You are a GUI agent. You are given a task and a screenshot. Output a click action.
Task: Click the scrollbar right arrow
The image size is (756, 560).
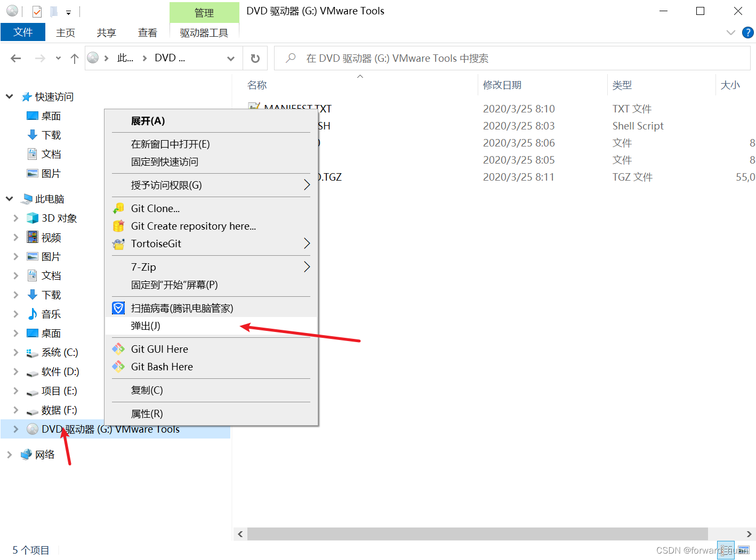[749, 534]
